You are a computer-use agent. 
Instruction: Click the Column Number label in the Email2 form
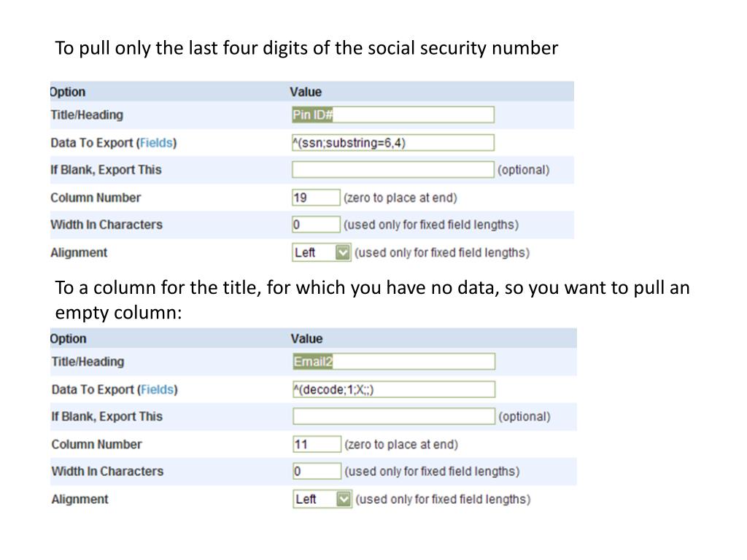[97, 444]
